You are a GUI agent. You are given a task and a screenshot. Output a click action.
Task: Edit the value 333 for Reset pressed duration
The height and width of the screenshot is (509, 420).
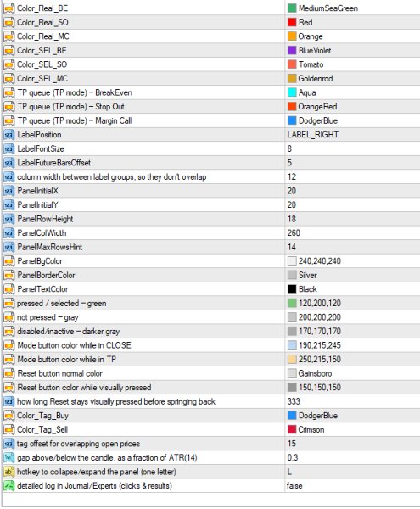click(294, 401)
